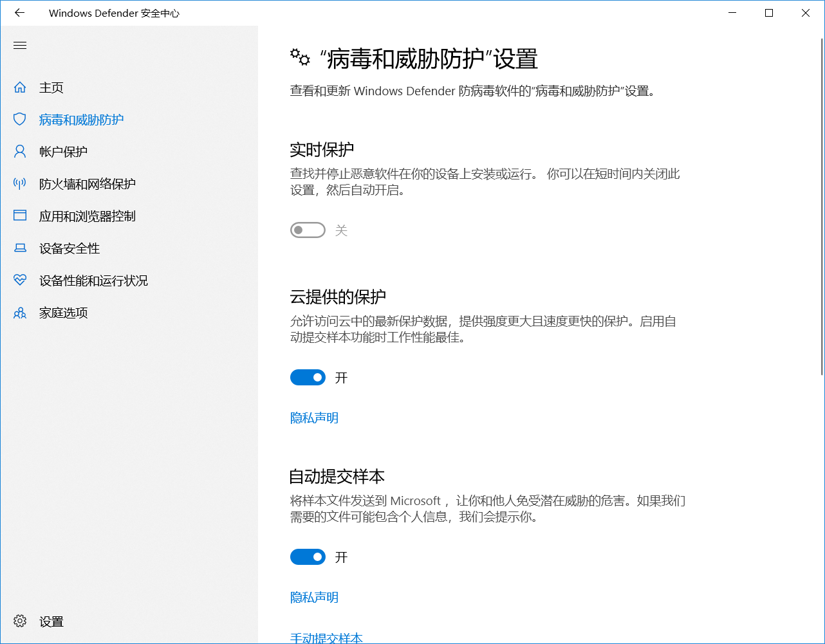Close the Windows Defender window
The image size is (825, 644).
805,13
